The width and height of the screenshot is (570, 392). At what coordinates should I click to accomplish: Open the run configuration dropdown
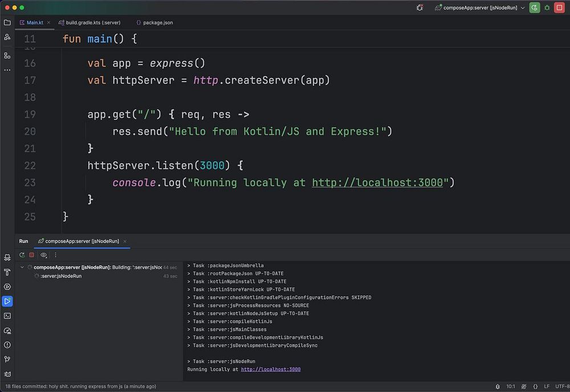coord(523,8)
